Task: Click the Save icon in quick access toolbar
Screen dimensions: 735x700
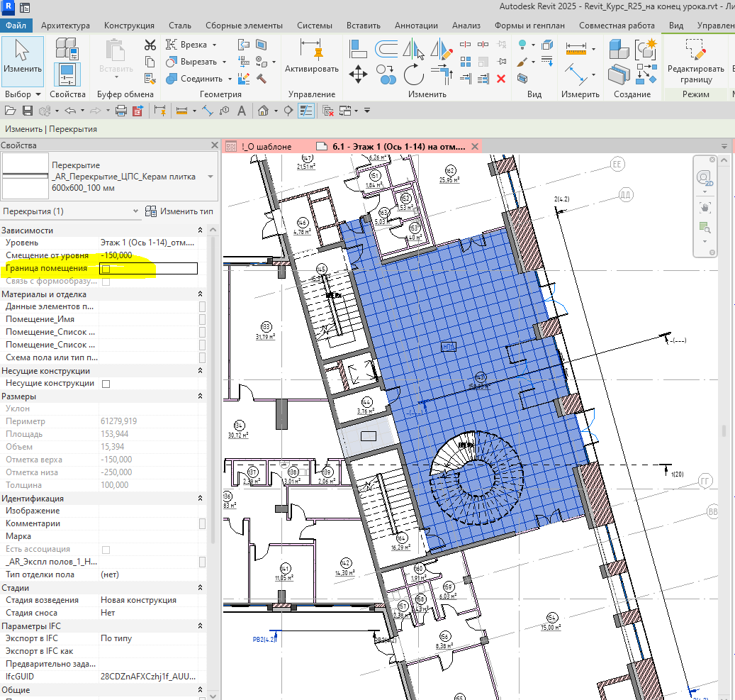Action: click(x=28, y=111)
